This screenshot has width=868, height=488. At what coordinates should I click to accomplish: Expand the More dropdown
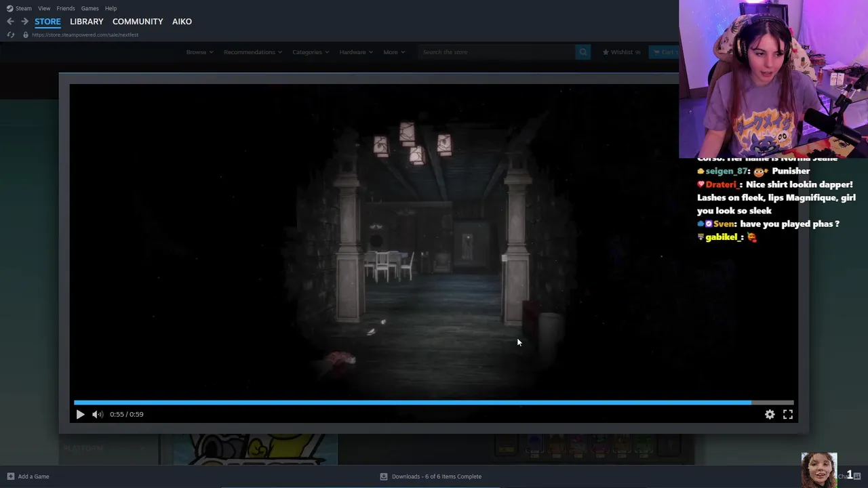point(394,52)
